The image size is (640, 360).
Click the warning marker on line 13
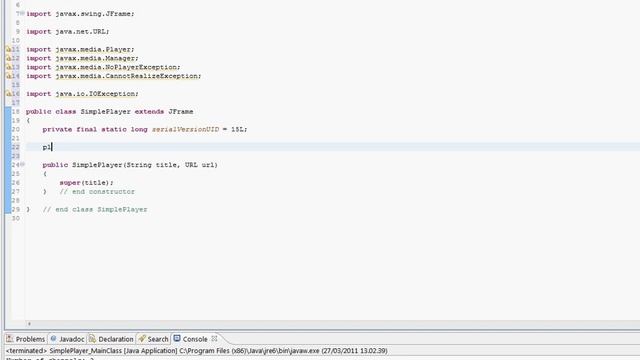8,67
